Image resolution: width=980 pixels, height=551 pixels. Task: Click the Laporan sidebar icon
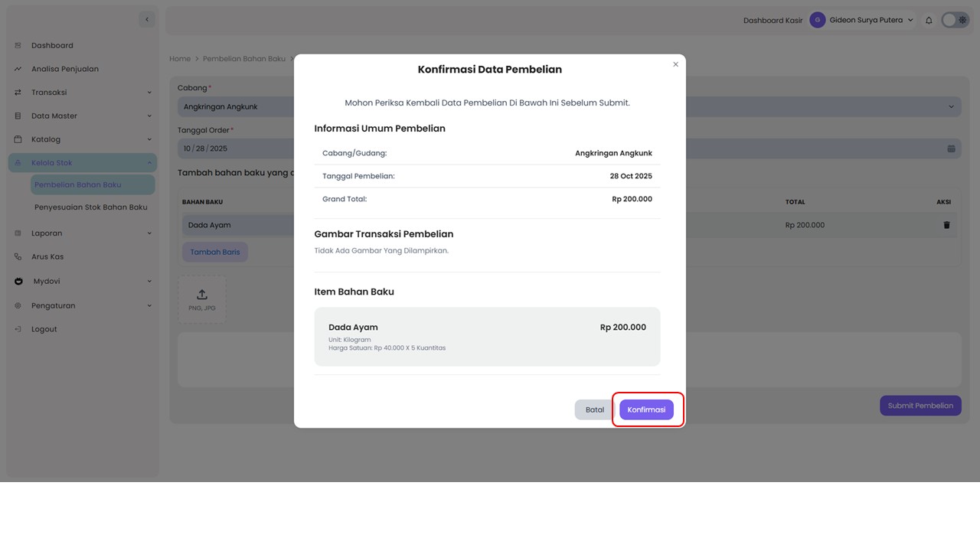[x=18, y=233]
